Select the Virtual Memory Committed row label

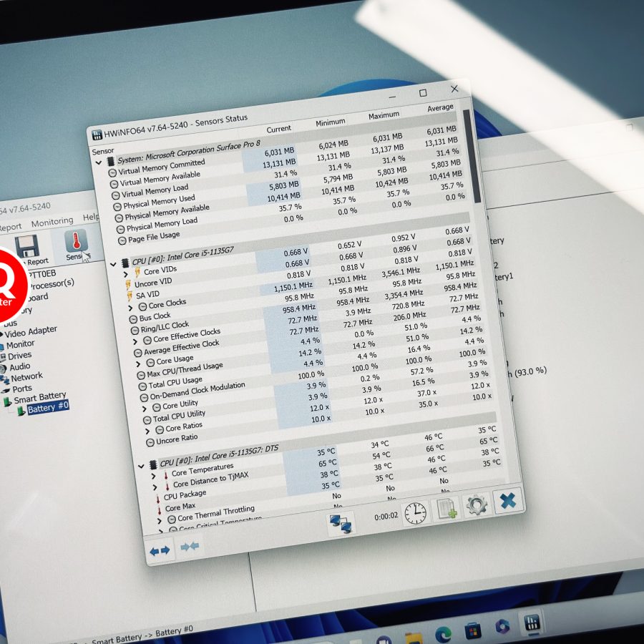point(162,167)
